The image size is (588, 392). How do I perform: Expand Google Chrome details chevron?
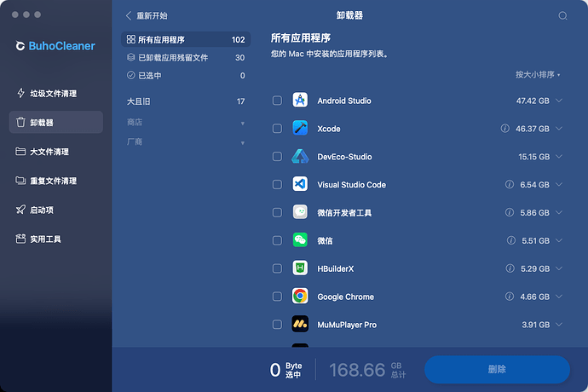(x=559, y=297)
